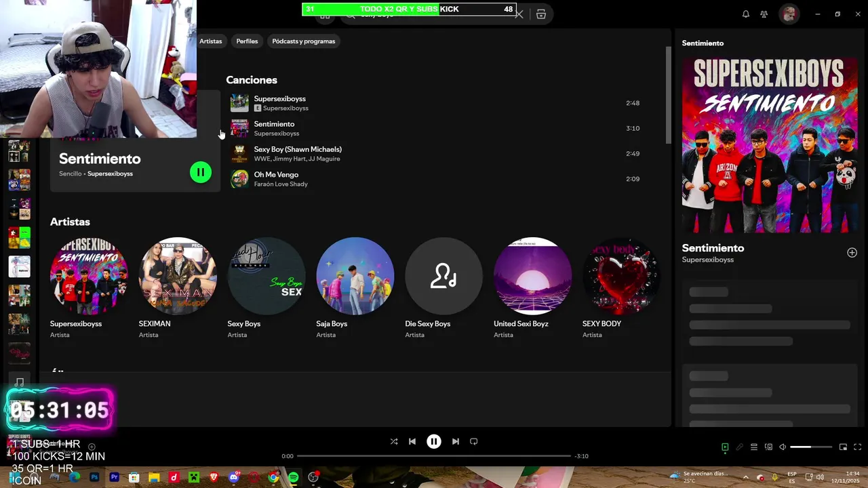Open Photoshop from the taskbar
868x488 pixels.
point(94,477)
